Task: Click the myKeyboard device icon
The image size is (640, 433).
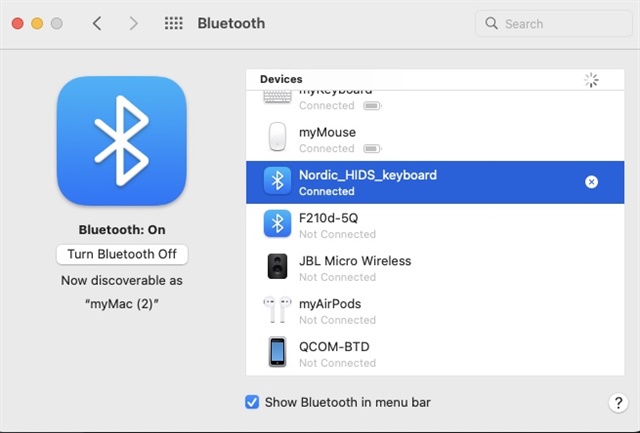Action: point(277,97)
